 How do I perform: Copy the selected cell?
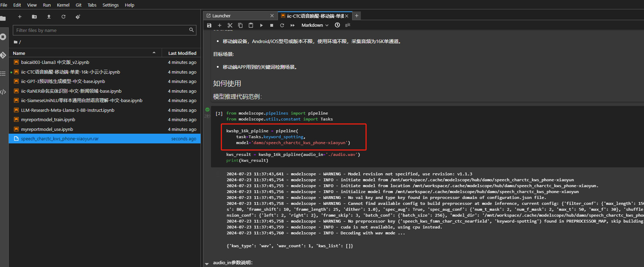[x=240, y=25]
